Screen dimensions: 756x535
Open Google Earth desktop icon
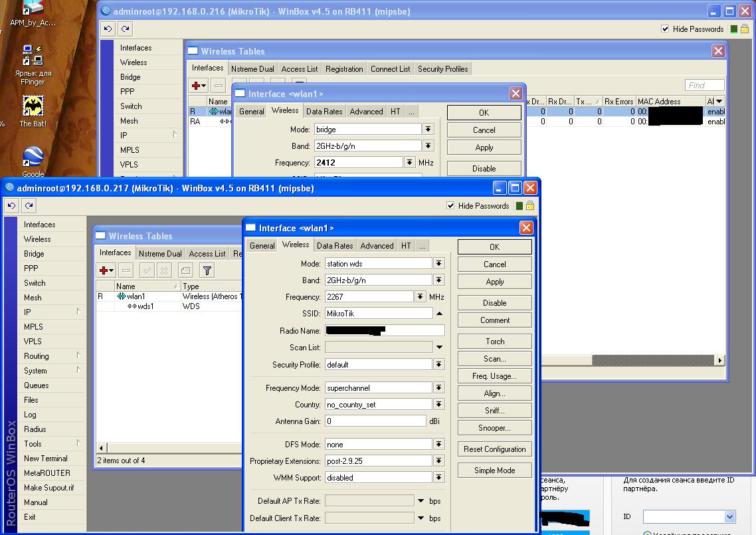tap(33, 161)
